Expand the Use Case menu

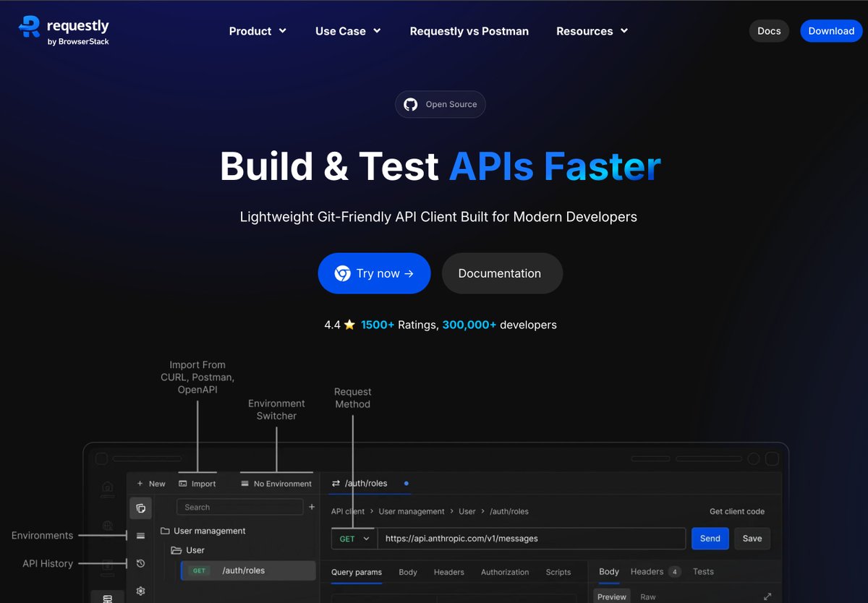[x=348, y=31]
